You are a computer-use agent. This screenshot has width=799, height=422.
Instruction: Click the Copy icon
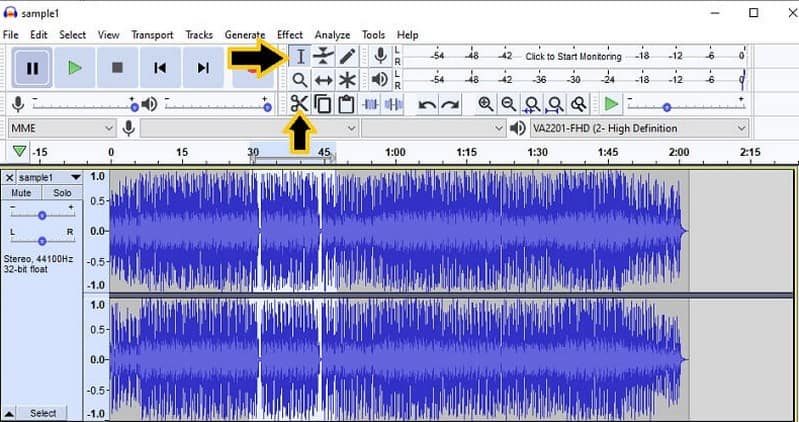tap(323, 104)
